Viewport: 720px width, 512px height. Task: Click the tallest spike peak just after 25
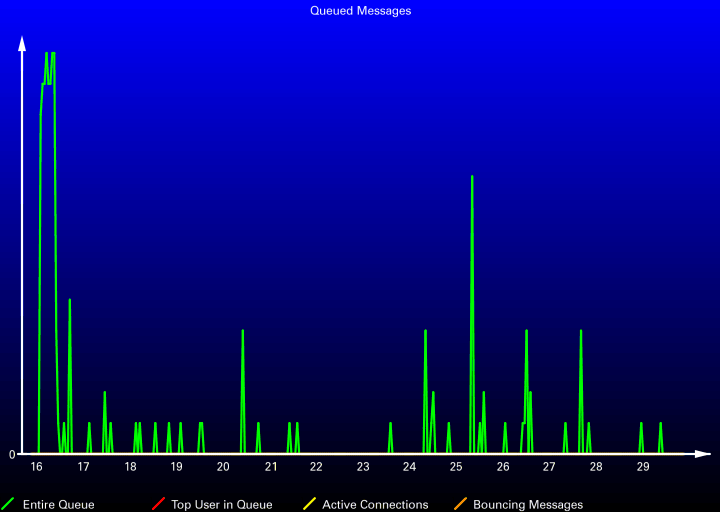pyautogui.click(x=472, y=176)
